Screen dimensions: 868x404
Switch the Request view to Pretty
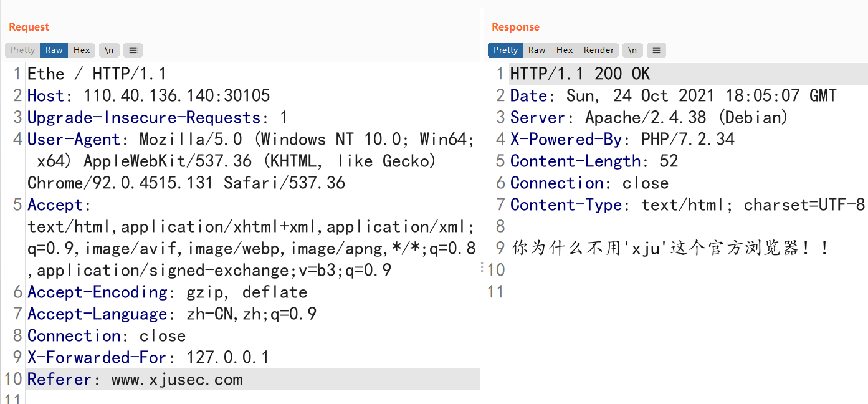22,50
